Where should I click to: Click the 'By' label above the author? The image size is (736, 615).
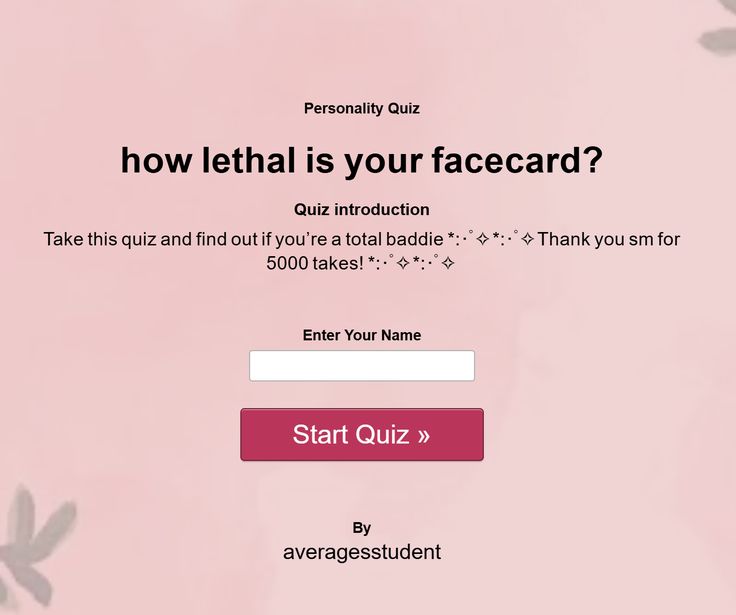(361, 528)
